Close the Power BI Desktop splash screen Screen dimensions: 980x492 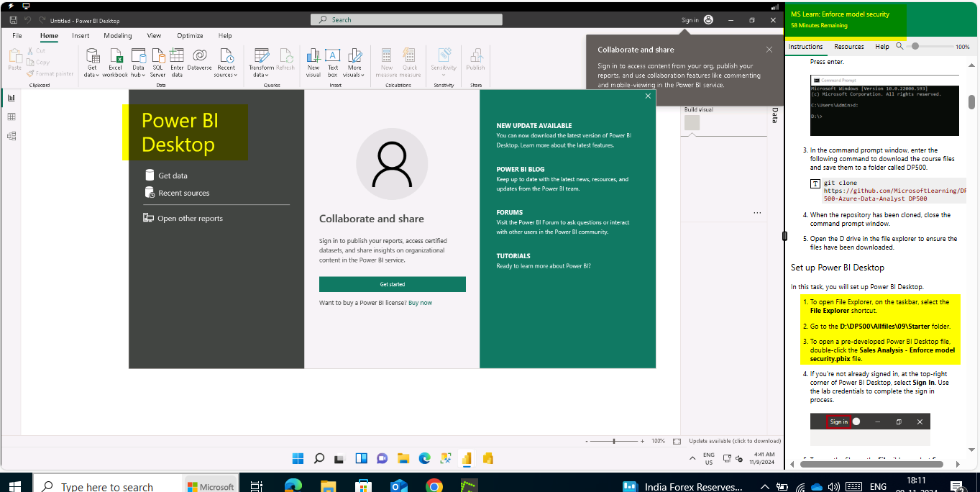(x=648, y=96)
